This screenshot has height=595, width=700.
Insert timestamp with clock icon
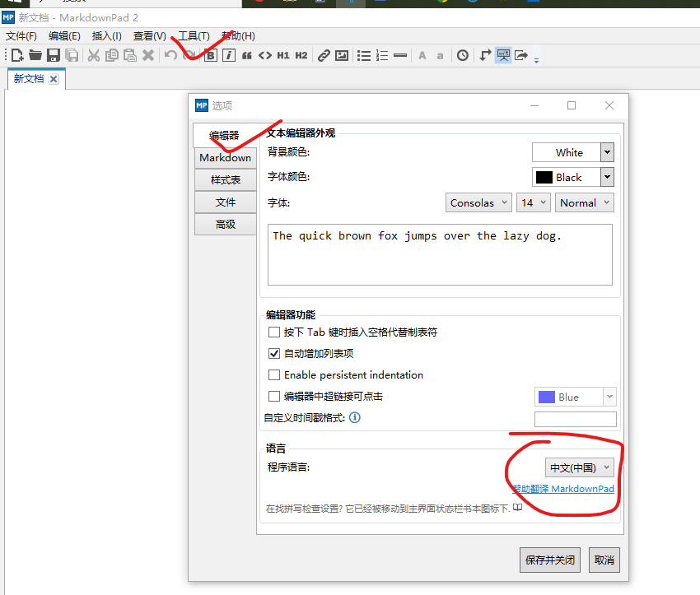(463, 55)
